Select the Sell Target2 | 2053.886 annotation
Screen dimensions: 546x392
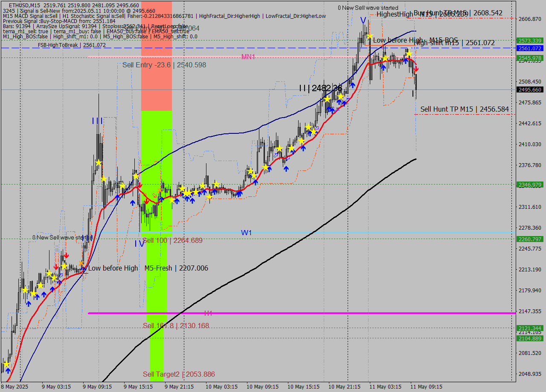click(179, 374)
